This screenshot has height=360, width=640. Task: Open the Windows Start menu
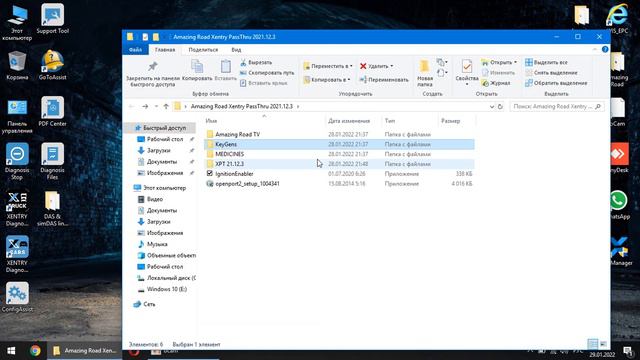(x=11, y=351)
